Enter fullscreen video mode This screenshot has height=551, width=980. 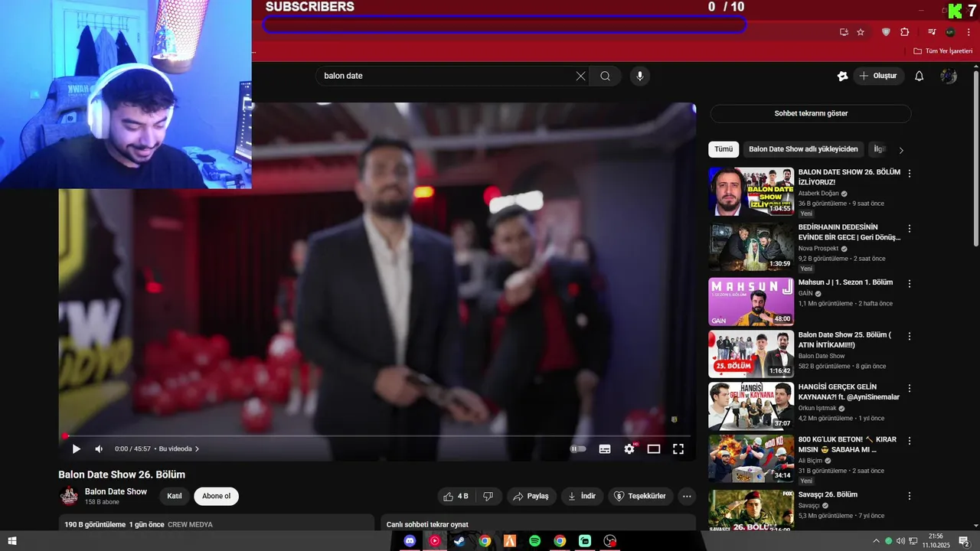point(678,449)
